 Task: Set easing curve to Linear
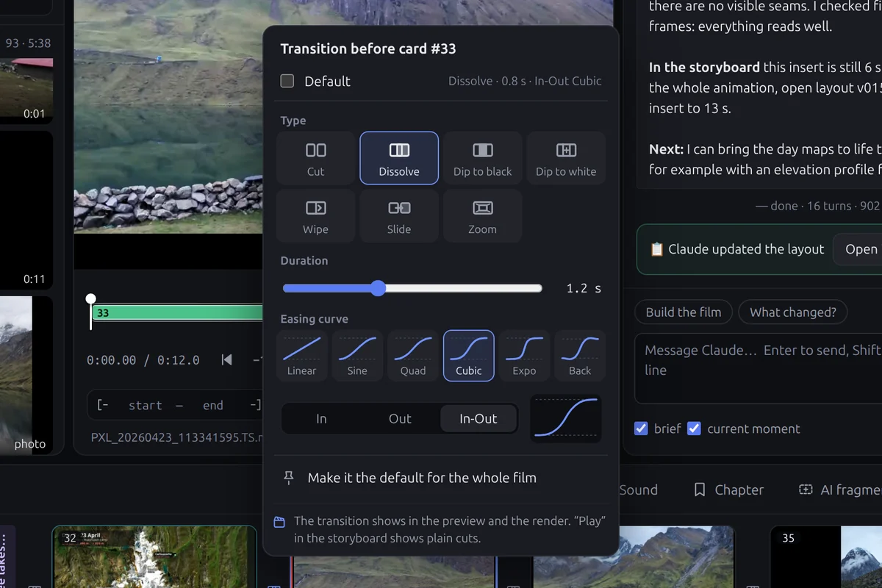click(302, 356)
